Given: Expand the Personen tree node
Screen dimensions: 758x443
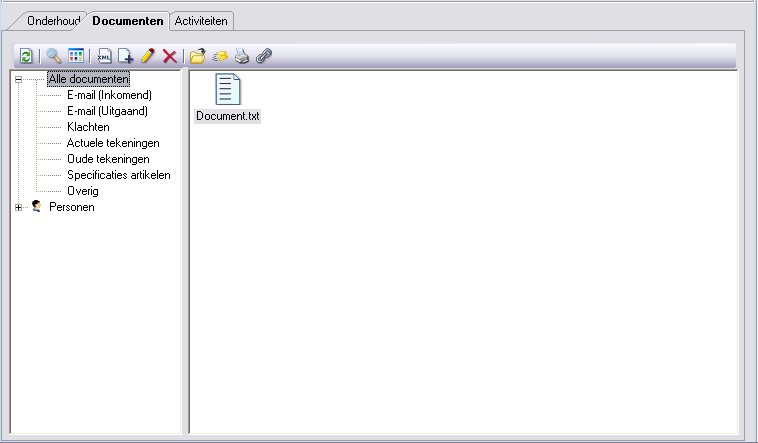Looking at the screenshot, I should pyautogui.click(x=18, y=207).
